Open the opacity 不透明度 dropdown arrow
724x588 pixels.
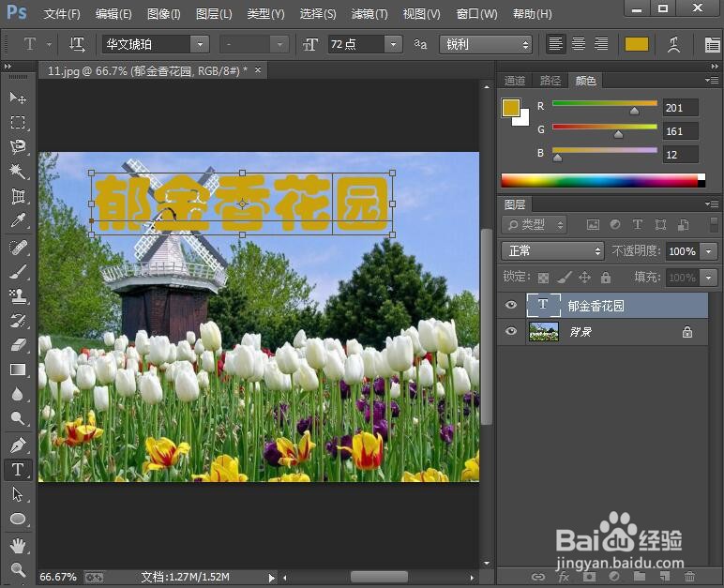709,251
